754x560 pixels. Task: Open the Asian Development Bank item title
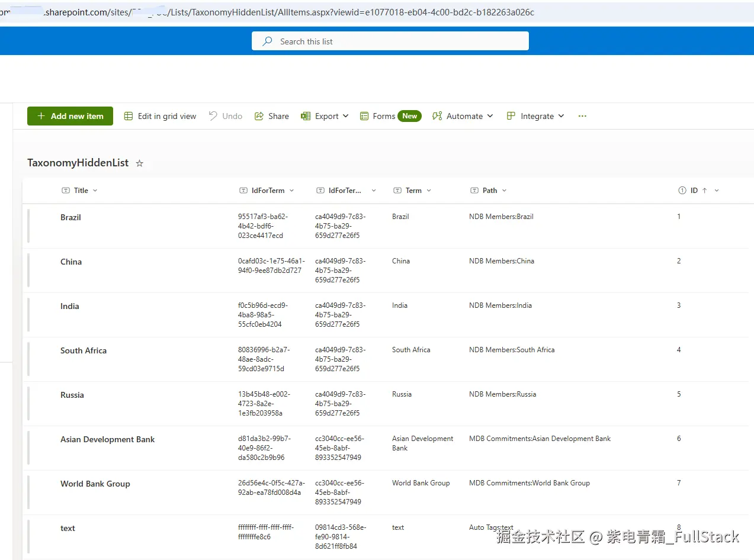tap(107, 439)
